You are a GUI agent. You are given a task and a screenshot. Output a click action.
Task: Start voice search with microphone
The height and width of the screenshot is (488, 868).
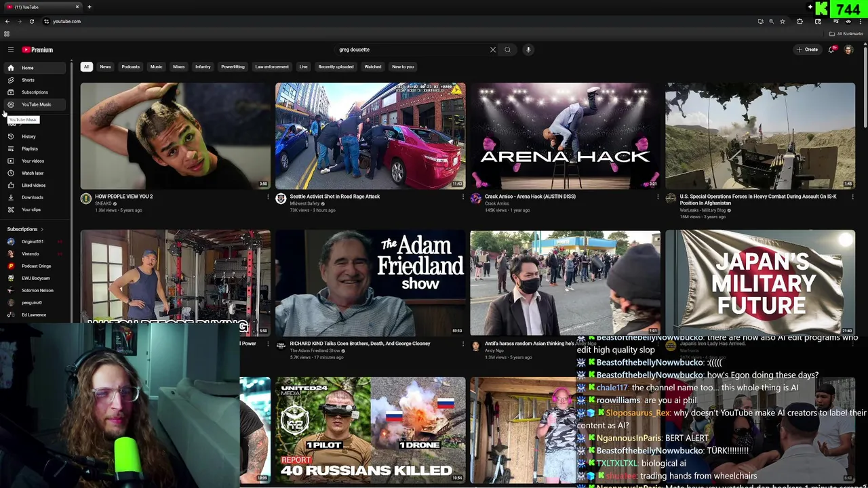pos(528,49)
